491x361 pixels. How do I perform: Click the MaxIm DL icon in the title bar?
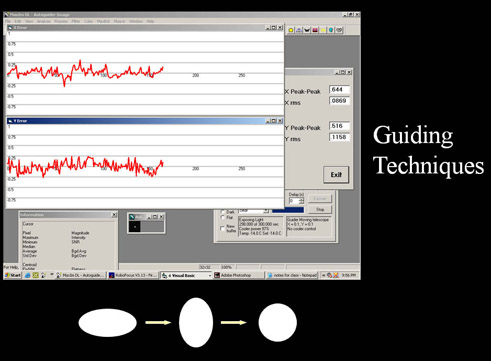tap(7, 15)
